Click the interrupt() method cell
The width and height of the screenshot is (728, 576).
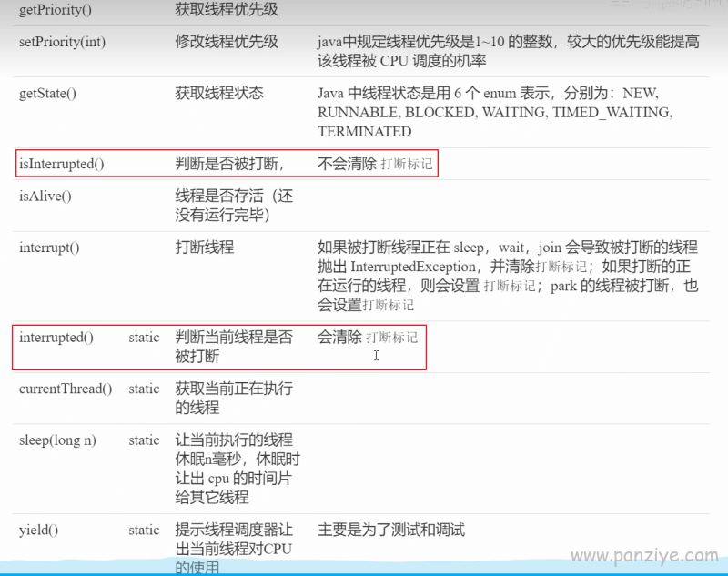[49, 248]
